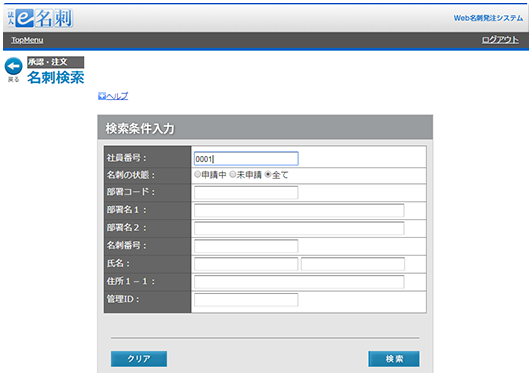
Task: Click the 承認・注文 label
Action: pyautogui.click(x=55, y=62)
